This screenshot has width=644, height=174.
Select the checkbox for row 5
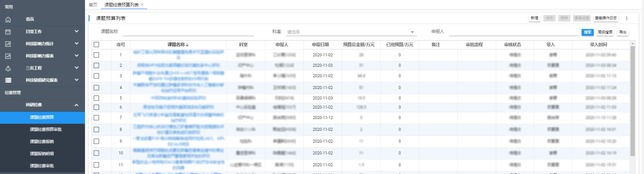tap(97, 98)
